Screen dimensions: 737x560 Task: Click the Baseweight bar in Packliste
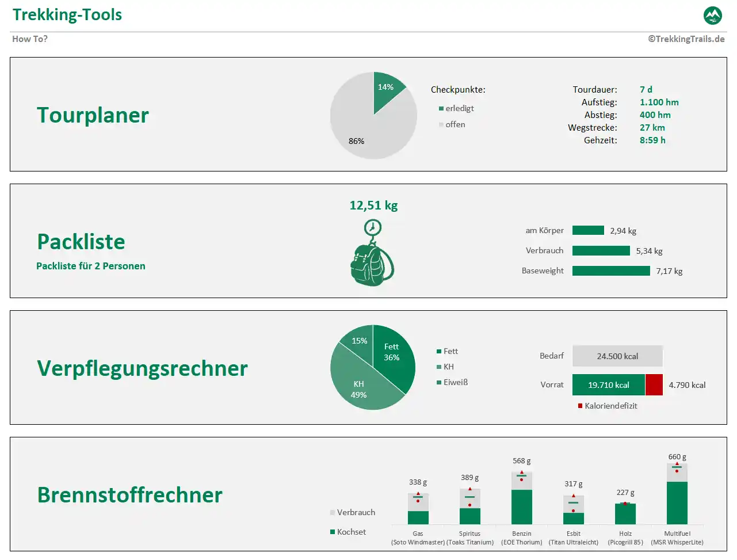point(611,271)
